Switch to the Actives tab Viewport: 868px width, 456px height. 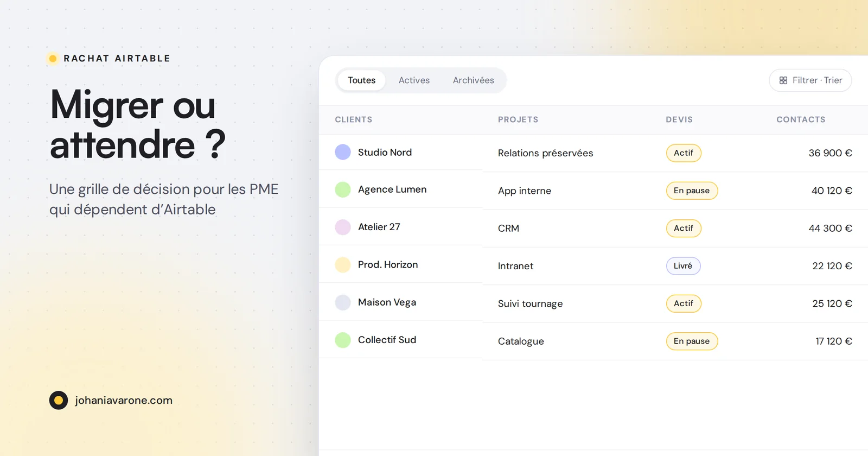click(414, 80)
